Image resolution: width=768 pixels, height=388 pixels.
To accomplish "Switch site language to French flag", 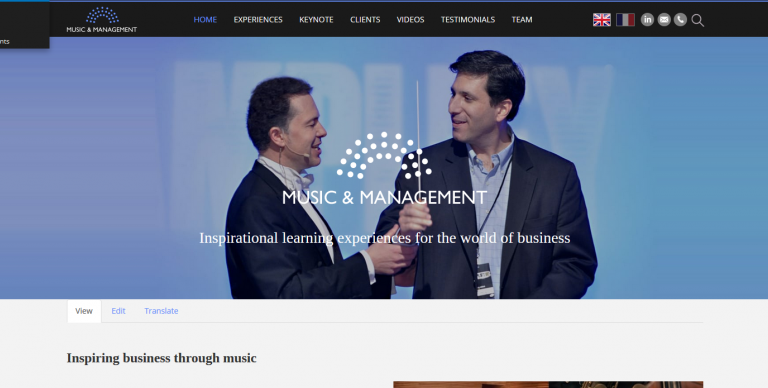I will 625,20.
